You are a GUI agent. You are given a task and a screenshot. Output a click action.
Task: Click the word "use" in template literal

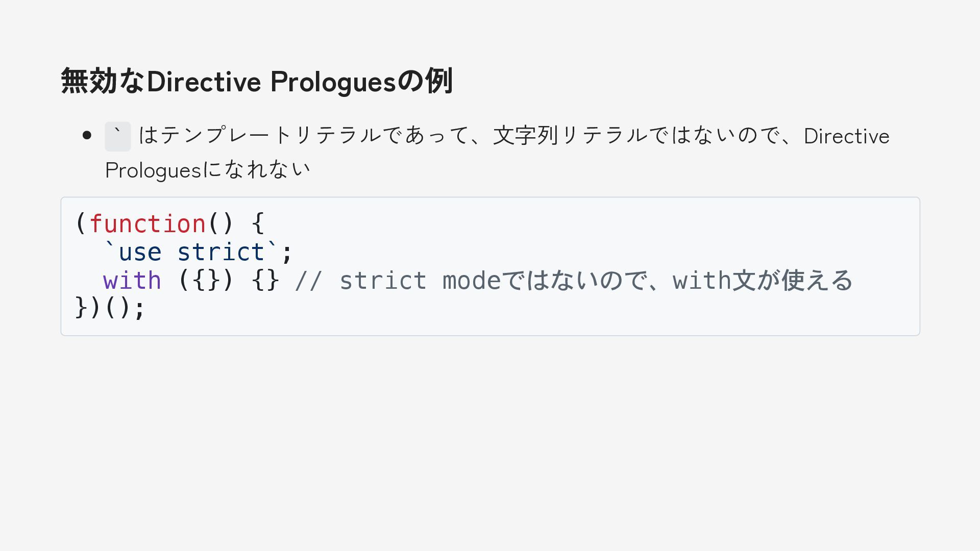tap(140, 253)
